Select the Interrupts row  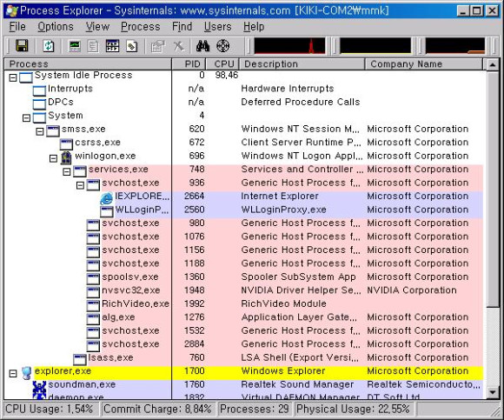click(x=243, y=89)
